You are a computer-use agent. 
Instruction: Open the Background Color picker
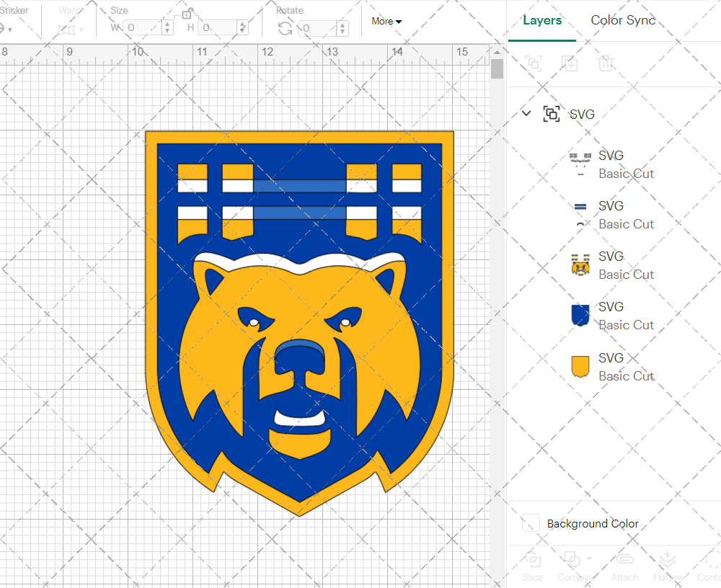531,524
